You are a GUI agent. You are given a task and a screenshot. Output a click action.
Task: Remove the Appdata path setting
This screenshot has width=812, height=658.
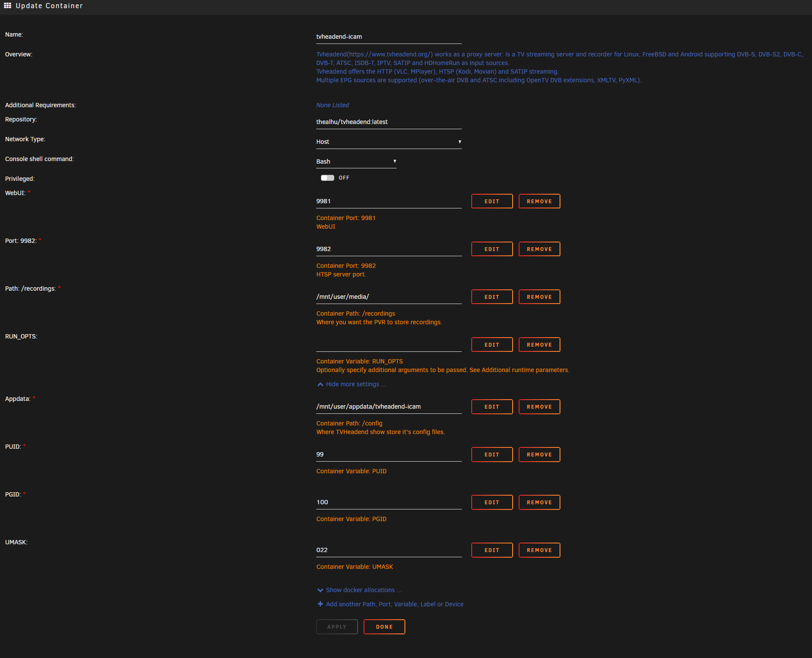point(539,407)
